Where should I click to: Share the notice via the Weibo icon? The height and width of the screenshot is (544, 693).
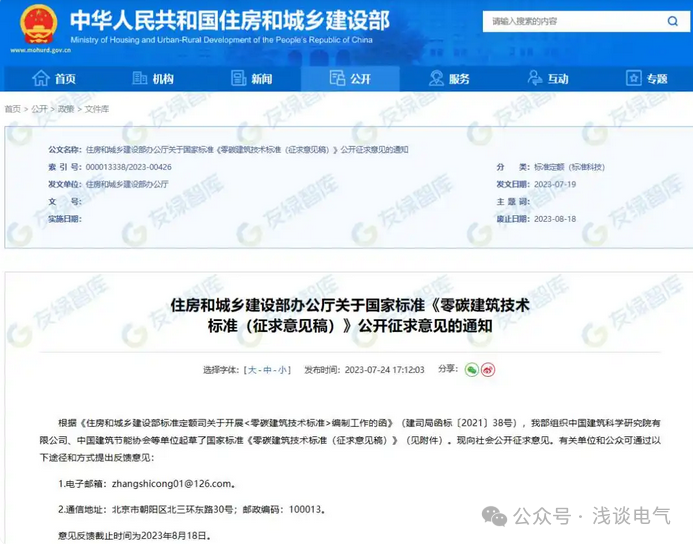(488, 369)
